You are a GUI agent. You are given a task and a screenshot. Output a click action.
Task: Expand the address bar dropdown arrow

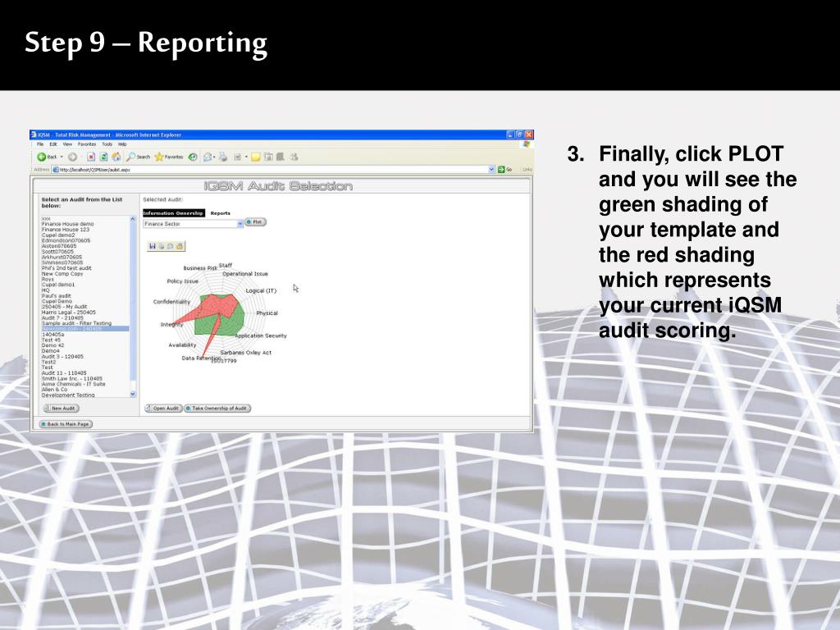coord(491,169)
